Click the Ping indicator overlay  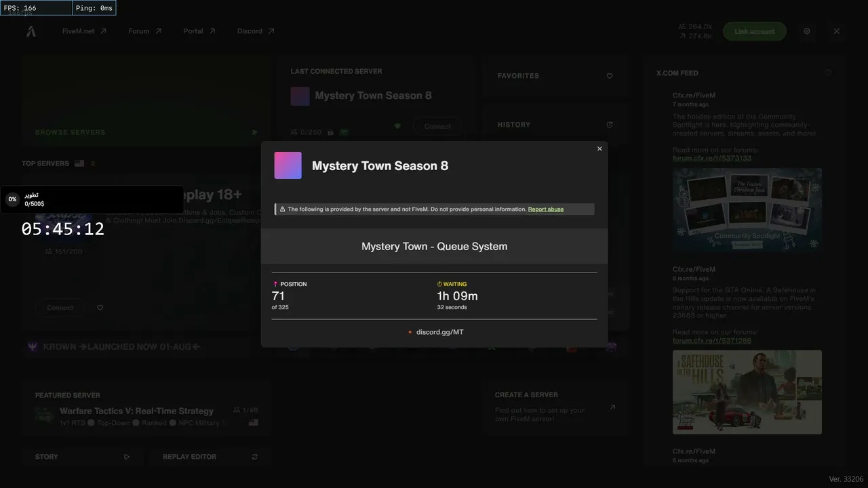(x=94, y=8)
